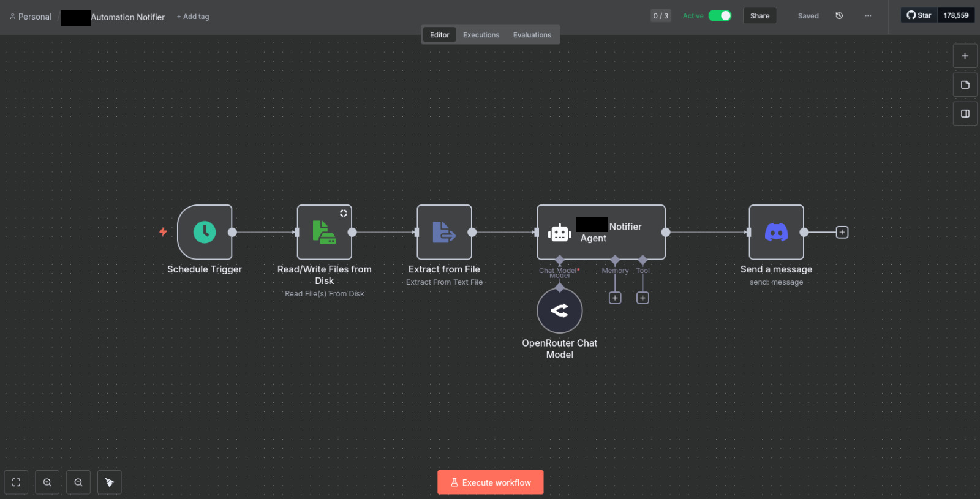Click the Notifier Agent robot icon
This screenshot has height=499, width=980.
coord(559,233)
